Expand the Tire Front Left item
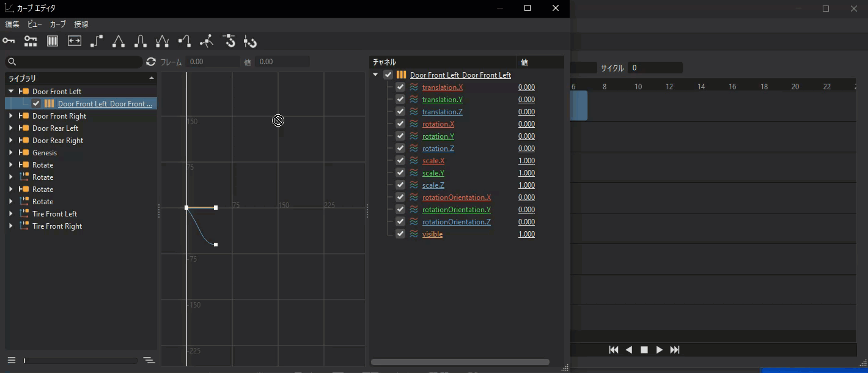The height and width of the screenshot is (373, 868). [x=11, y=214]
